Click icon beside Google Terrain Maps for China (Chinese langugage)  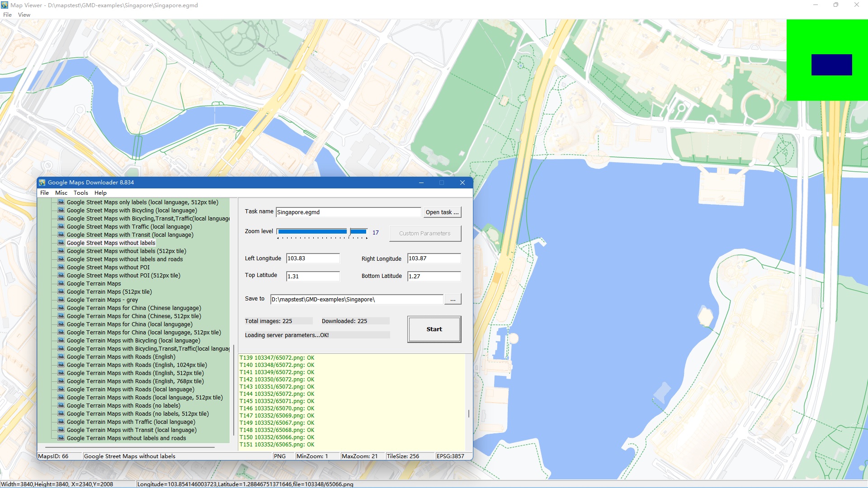(x=61, y=308)
